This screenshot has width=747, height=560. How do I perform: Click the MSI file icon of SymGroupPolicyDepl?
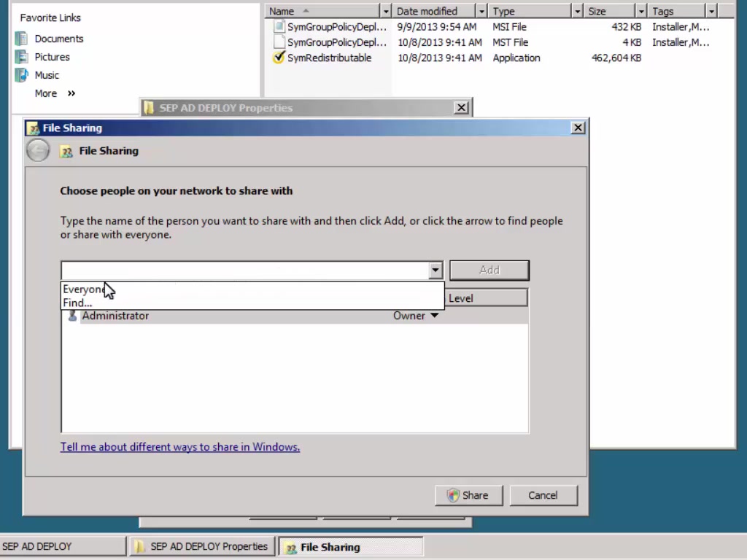[x=279, y=26]
